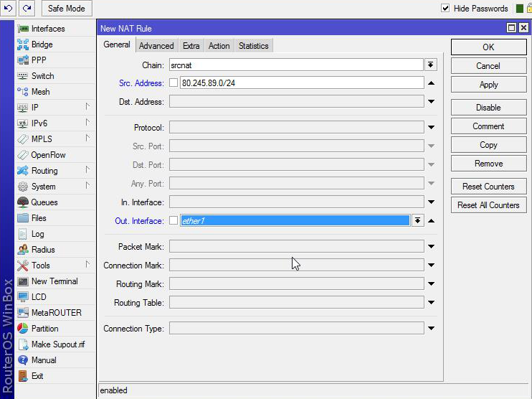Toggle the Src. Address negate checkbox
This screenshot has width=532, height=399.
click(174, 83)
